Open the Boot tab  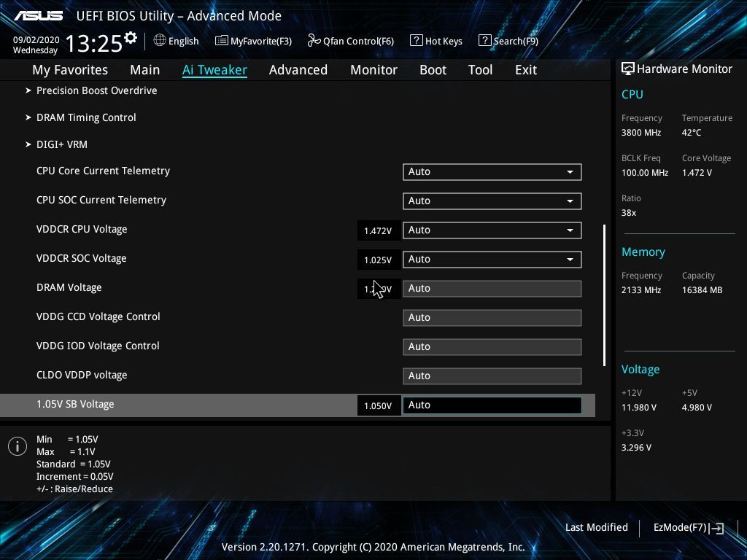(x=433, y=70)
